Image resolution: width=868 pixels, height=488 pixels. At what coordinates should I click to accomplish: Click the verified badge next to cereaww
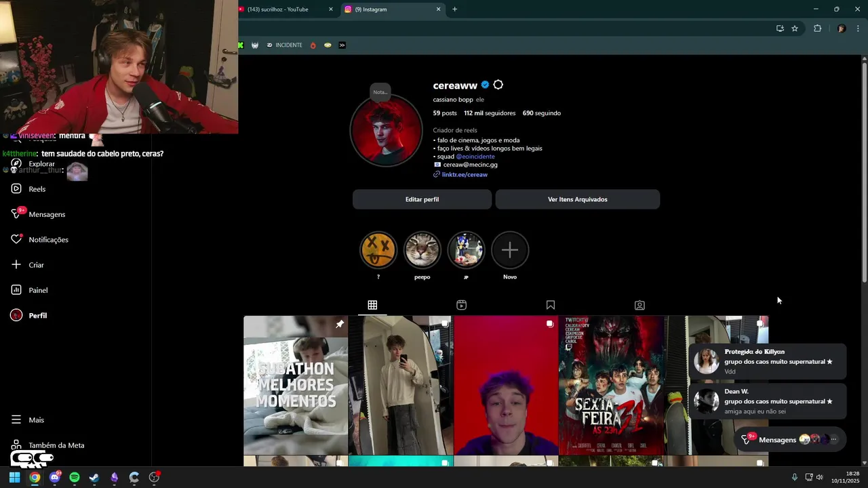pyautogui.click(x=485, y=85)
